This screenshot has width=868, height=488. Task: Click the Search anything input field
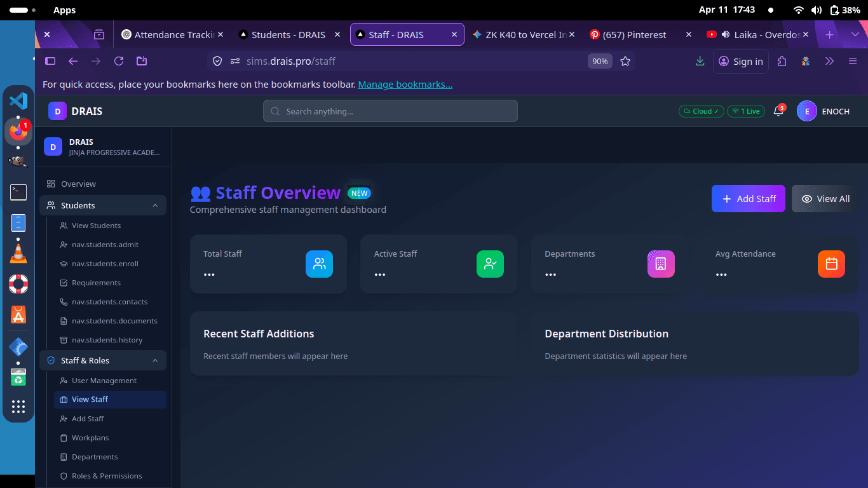tap(390, 111)
